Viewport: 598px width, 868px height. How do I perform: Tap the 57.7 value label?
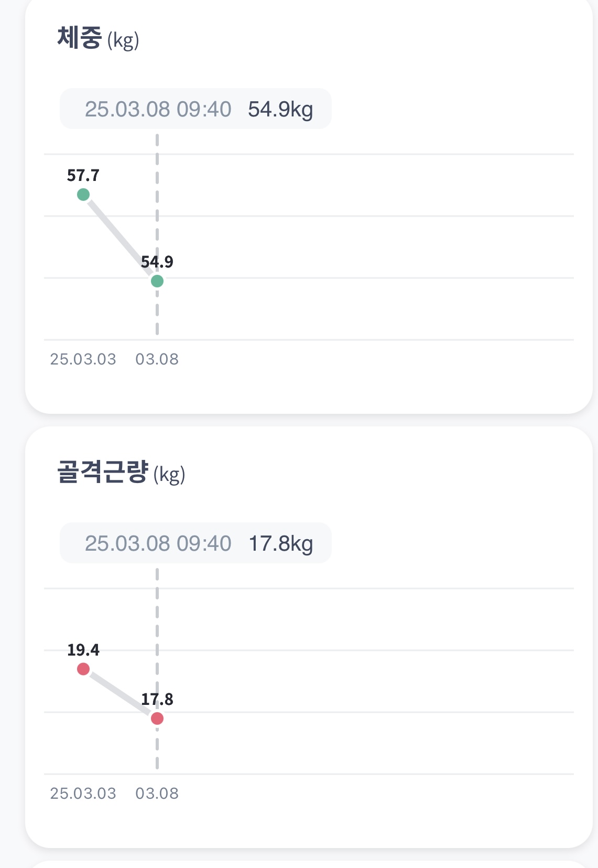[x=83, y=175]
